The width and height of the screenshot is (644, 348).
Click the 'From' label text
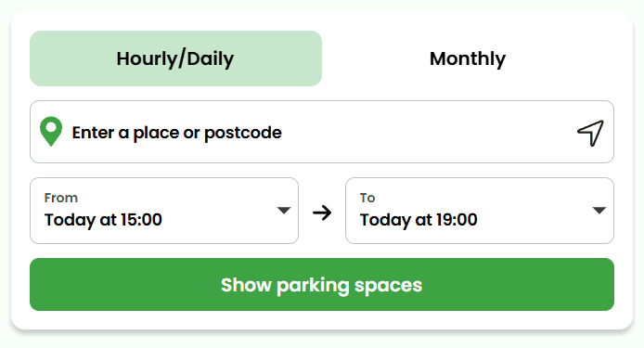click(61, 198)
